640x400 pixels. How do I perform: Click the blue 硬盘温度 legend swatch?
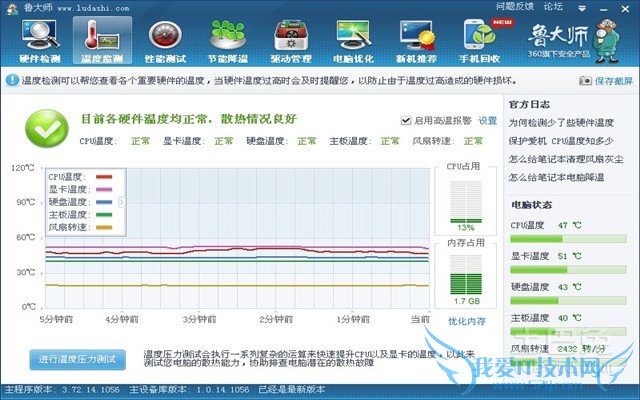tap(104, 202)
